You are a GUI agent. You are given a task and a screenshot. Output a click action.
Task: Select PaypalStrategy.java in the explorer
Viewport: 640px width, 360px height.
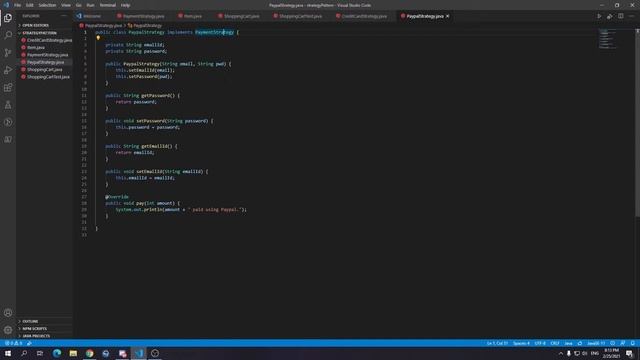[x=45, y=62]
